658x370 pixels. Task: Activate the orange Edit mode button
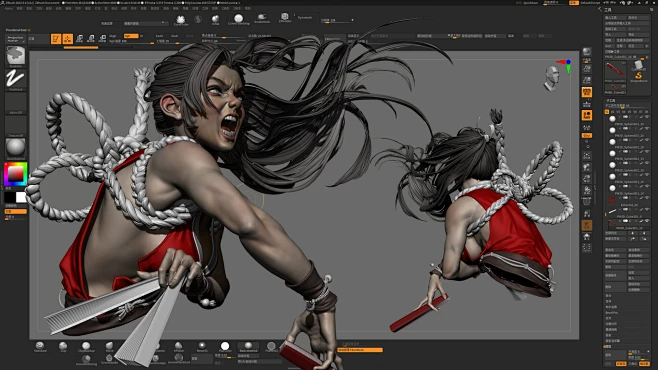[56, 39]
